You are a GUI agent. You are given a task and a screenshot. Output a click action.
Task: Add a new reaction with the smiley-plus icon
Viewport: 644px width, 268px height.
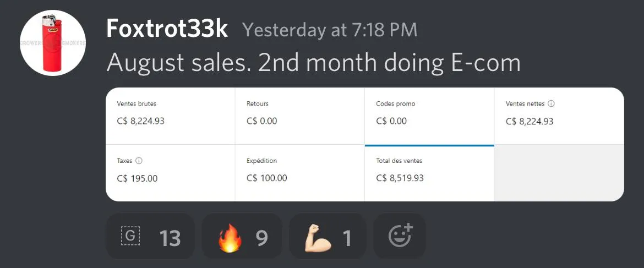(x=400, y=236)
